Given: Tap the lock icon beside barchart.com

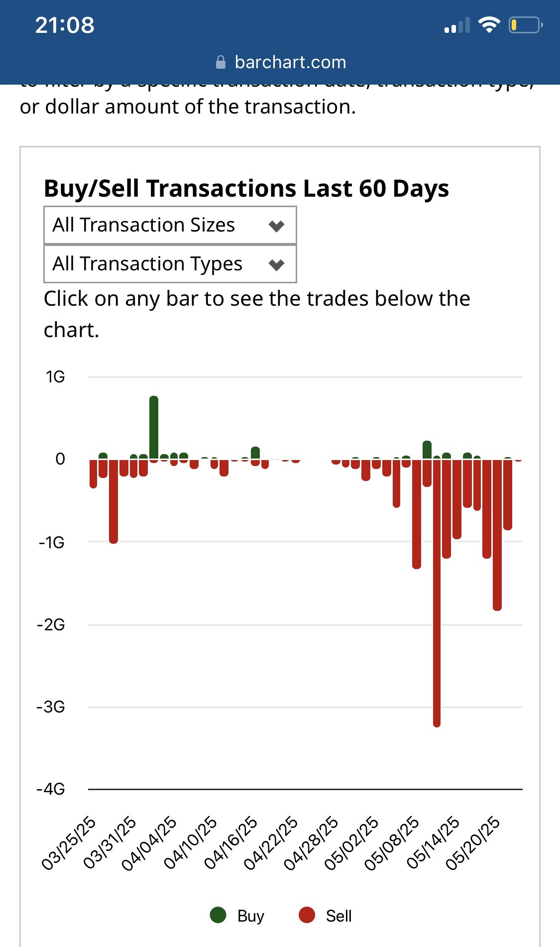Looking at the screenshot, I should (x=221, y=62).
